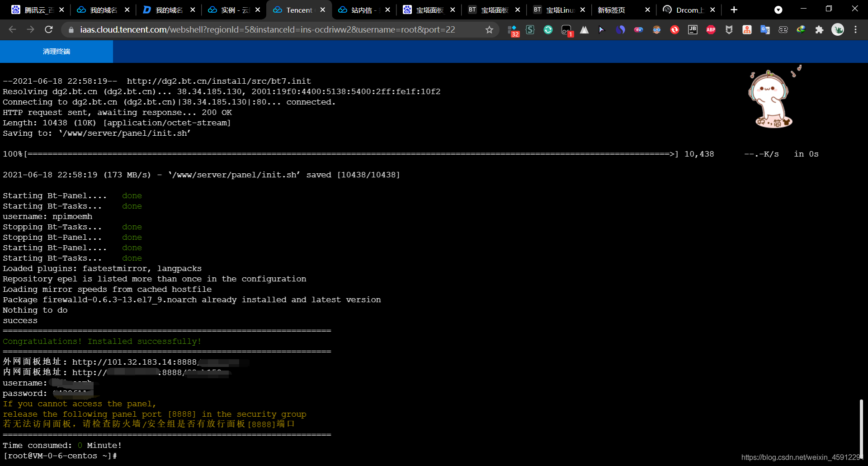Click the red circular arrows extension
The width and height of the screenshot is (868, 466).
pos(675,30)
